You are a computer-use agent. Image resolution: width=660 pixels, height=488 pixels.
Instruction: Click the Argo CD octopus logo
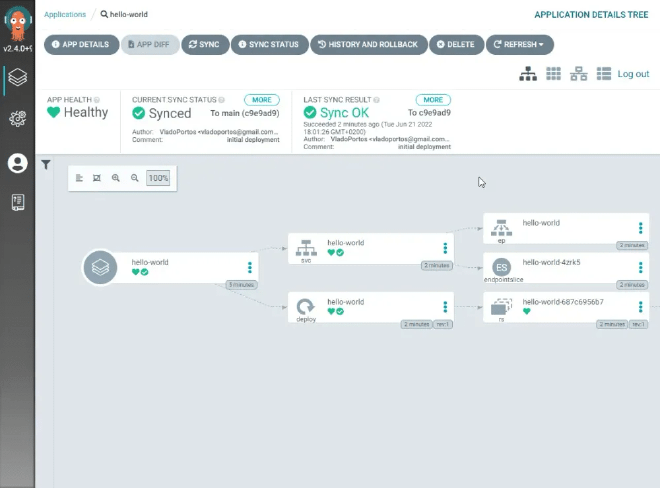pyautogui.click(x=18, y=24)
